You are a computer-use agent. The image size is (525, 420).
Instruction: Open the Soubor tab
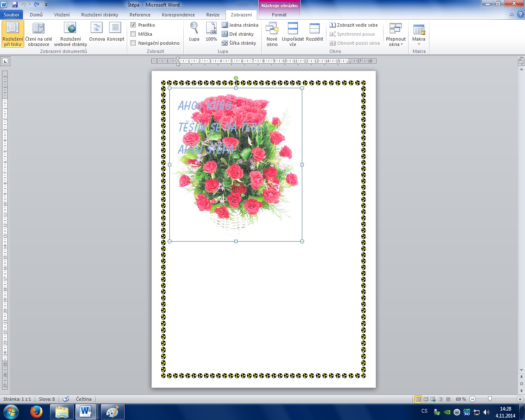point(11,15)
